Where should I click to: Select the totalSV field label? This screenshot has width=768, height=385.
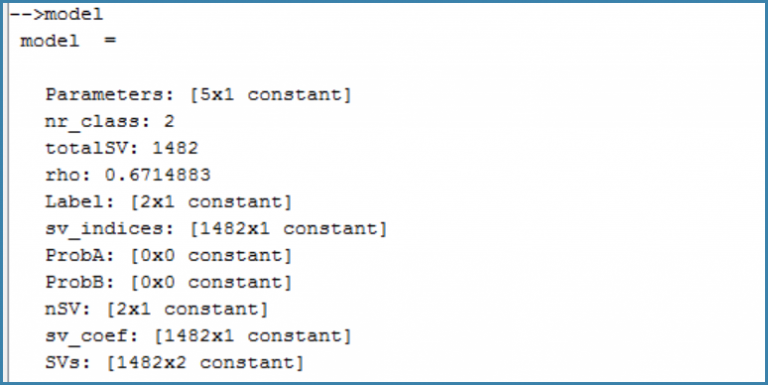click(x=92, y=148)
